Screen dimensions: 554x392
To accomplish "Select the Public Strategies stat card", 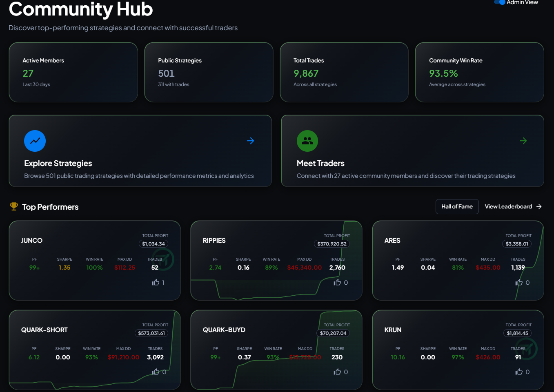I will pos(209,72).
